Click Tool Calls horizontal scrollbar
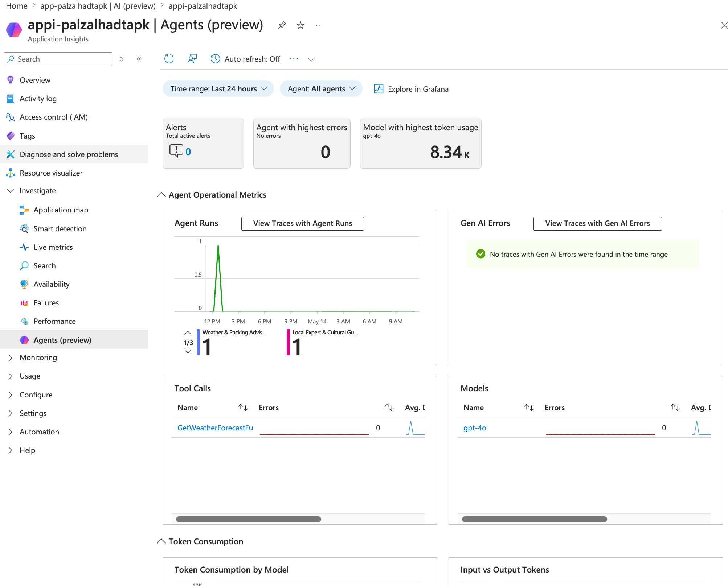The height and width of the screenshot is (586, 728). pos(249,519)
